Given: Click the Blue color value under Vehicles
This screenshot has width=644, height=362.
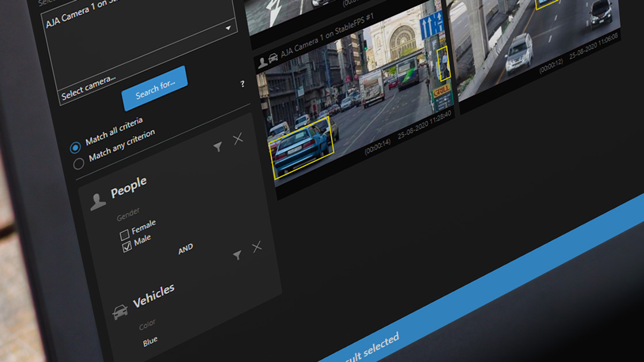Looking at the screenshot, I should coord(150,341).
